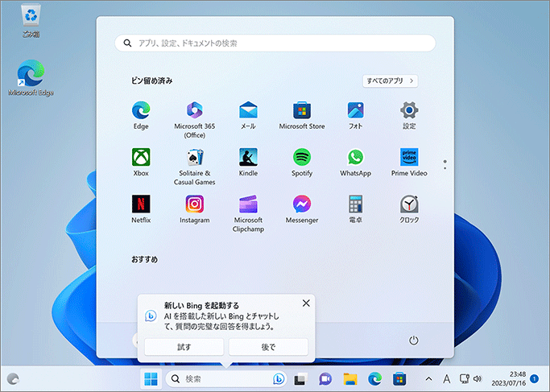Open Instagram
The height and width of the screenshot is (392, 550).
195,209
